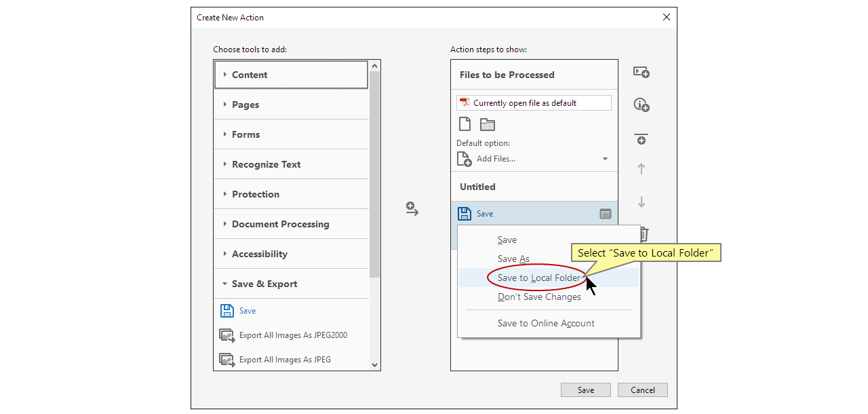Add the selected tool to the action steps

(x=412, y=208)
